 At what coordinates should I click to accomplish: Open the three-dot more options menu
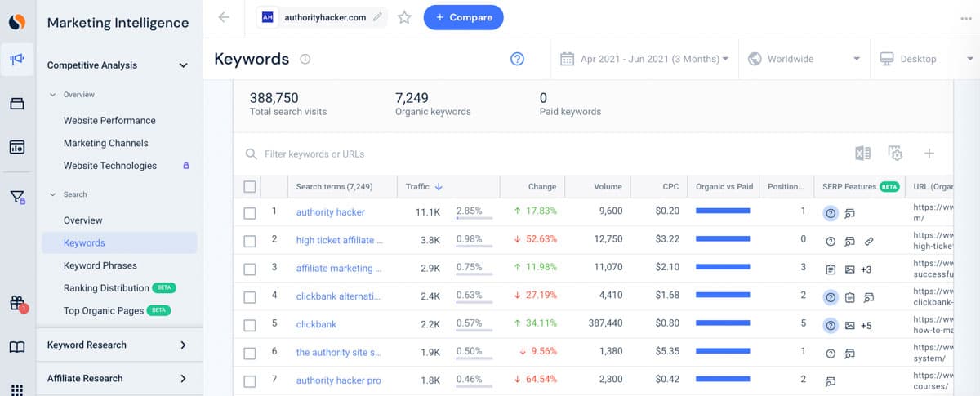966,18
